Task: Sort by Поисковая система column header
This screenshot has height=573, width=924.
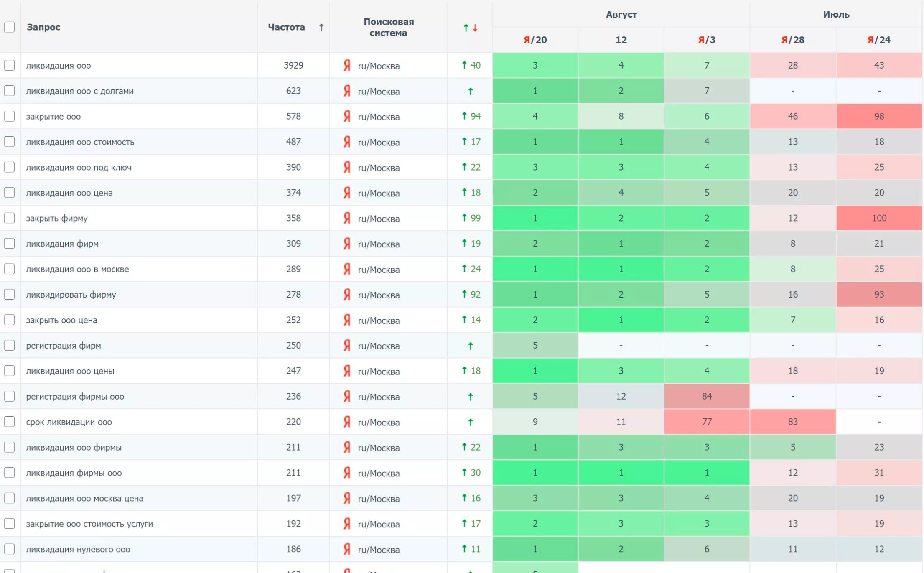Action: 388,27
